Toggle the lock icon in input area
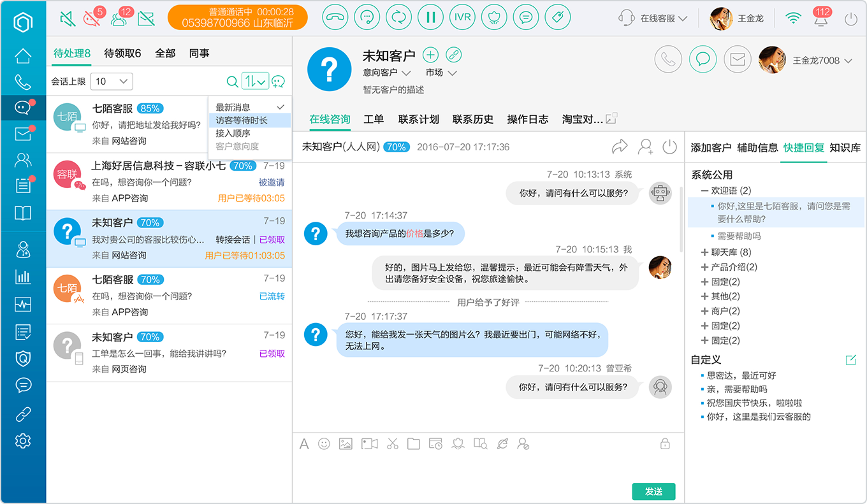867x504 pixels. (665, 443)
